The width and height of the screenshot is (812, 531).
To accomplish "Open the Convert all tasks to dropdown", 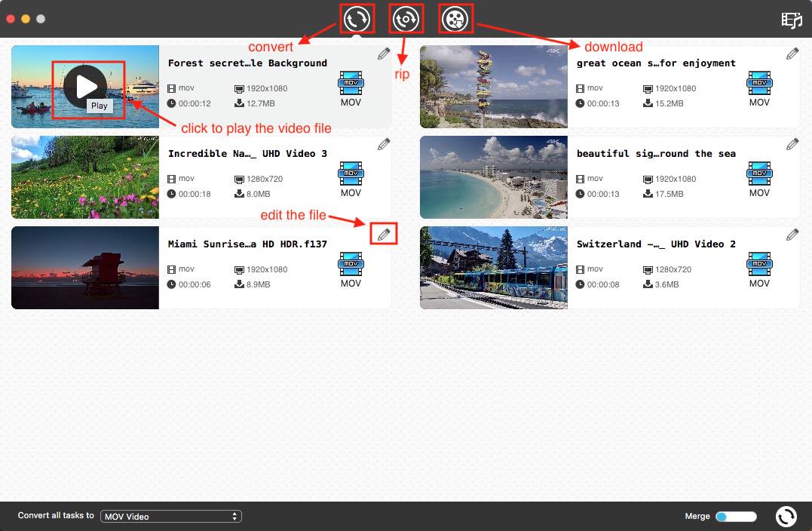I will coord(171,516).
